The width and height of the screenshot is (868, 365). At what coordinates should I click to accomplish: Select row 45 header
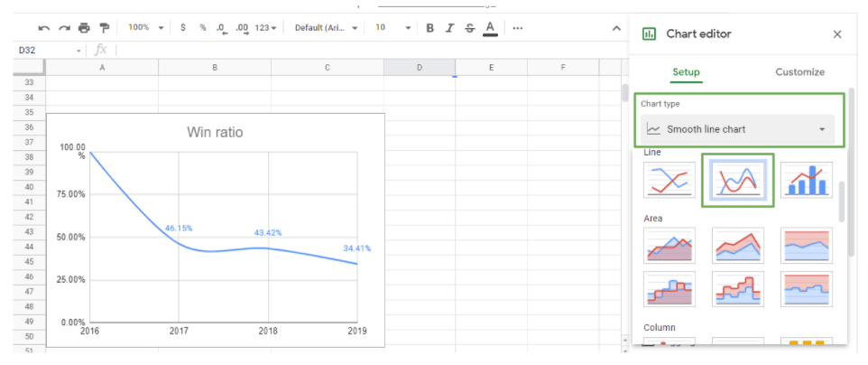click(30, 261)
